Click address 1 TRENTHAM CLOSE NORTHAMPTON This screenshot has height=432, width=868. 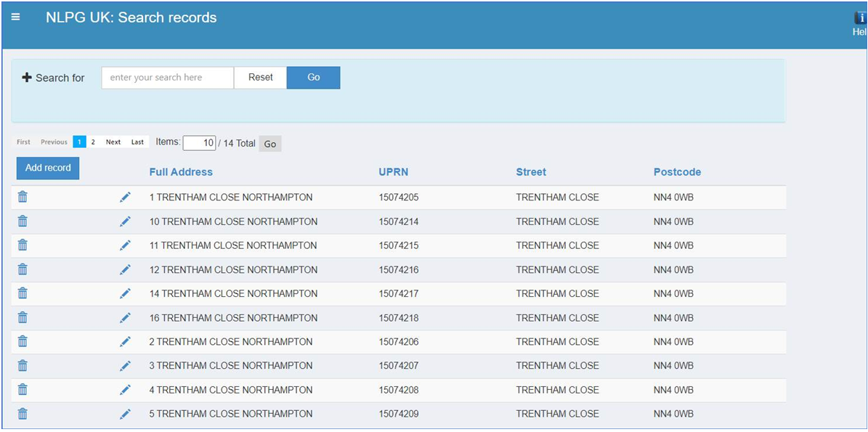coord(231,197)
